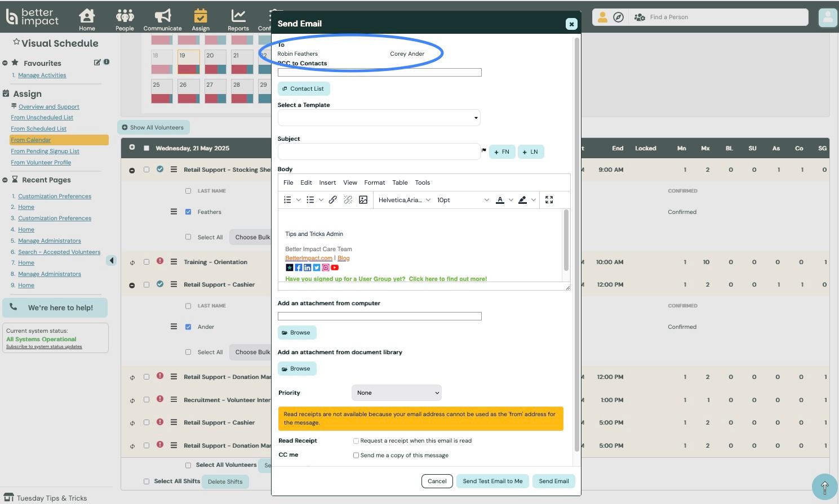
Task: Toggle fullscreen mode in the body editor
Action: pyautogui.click(x=549, y=200)
